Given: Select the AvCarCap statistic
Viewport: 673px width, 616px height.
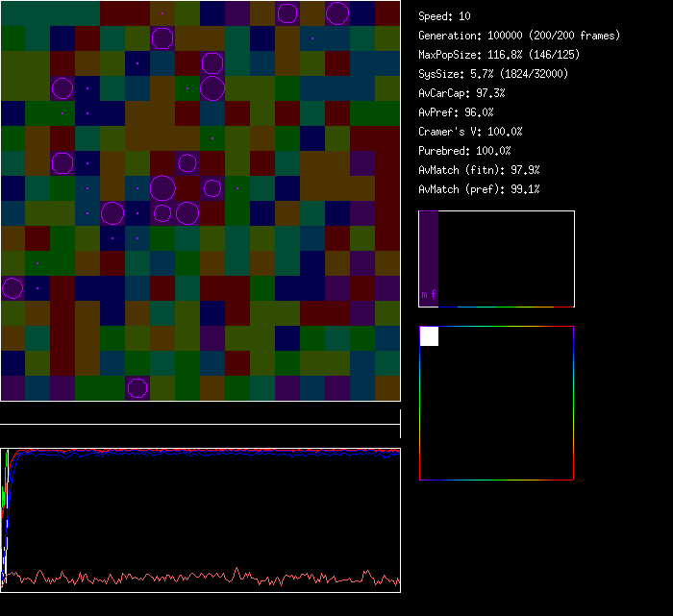Looking at the screenshot, I should click(x=461, y=93).
